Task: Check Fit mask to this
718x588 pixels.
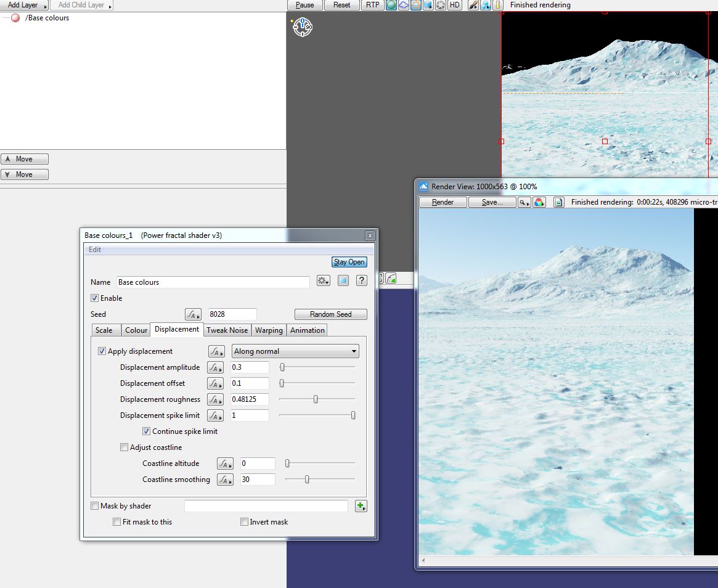Action: [116, 522]
